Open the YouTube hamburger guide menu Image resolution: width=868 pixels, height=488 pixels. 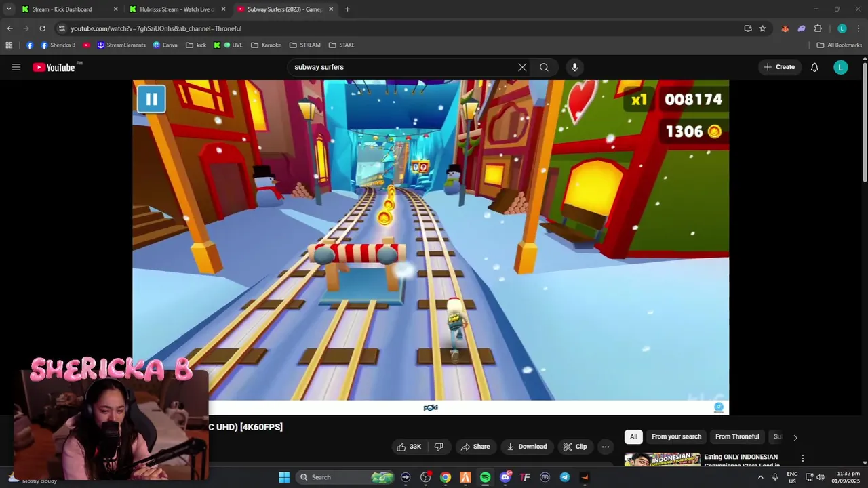click(x=16, y=67)
